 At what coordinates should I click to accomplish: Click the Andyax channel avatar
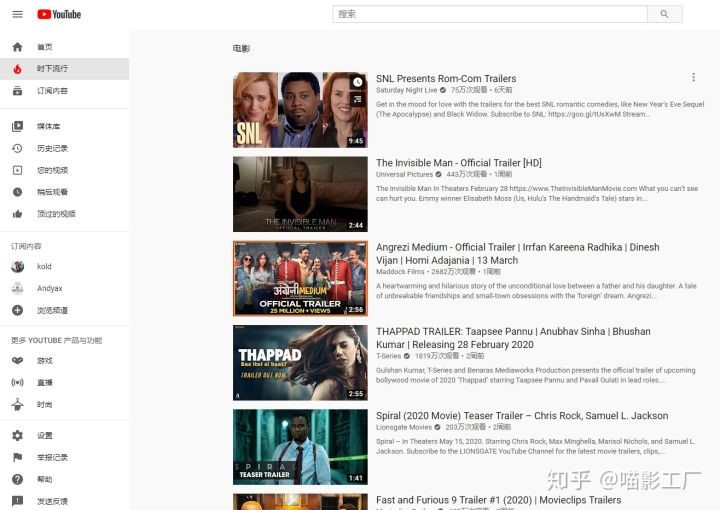tap(17, 288)
